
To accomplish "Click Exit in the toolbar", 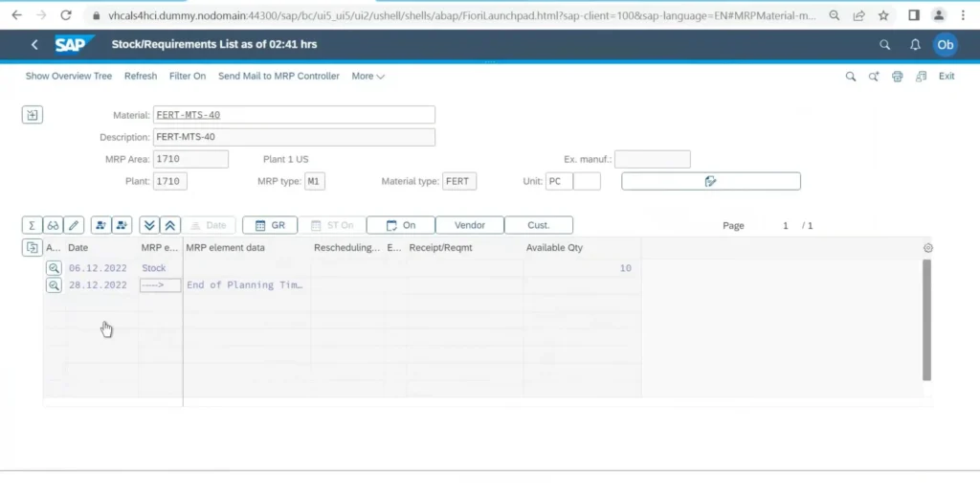I will click(947, 77).
